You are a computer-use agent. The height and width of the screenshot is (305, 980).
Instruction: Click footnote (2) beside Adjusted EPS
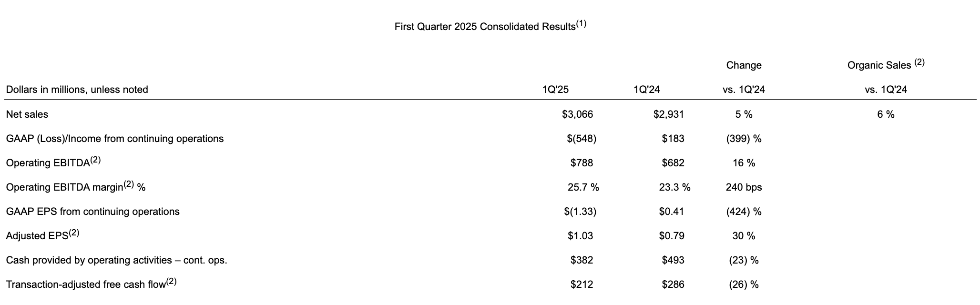tap(74, 233)
